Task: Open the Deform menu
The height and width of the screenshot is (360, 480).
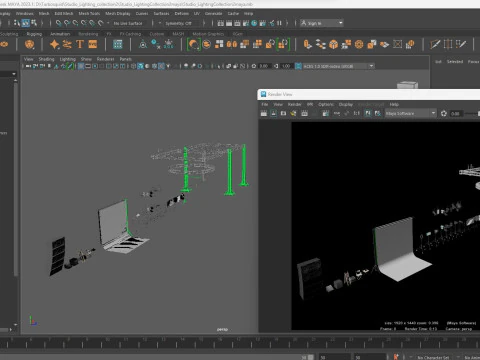Action: [182, 13]
